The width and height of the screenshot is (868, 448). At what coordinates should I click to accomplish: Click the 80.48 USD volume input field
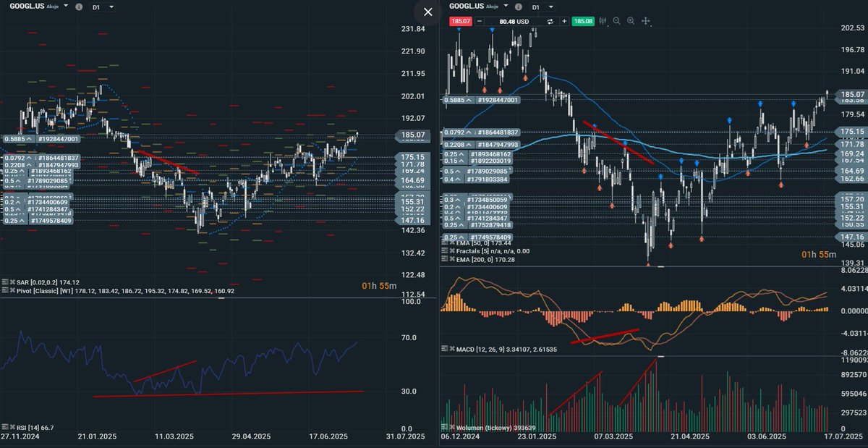pos(514,21)
